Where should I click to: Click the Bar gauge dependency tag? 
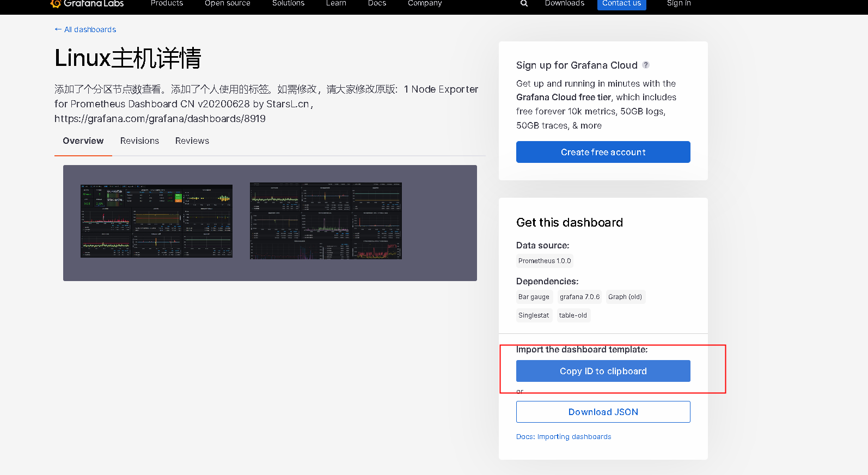534,297
